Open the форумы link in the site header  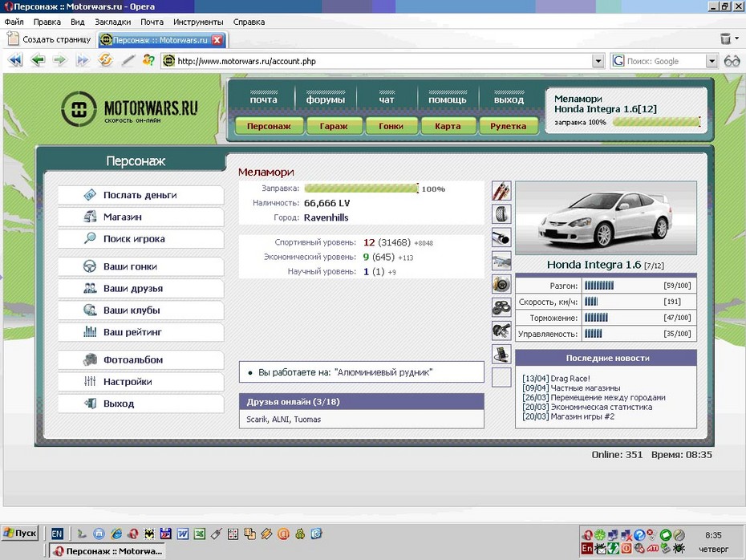tap(326, 99)
